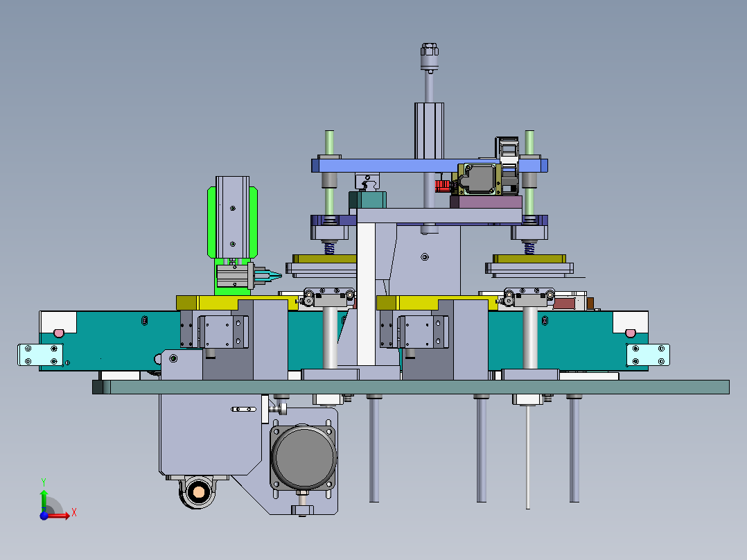Screen dimensions: 747x560
Task: Select the hex nut atop the vertical rod
Action: point(429,49)
